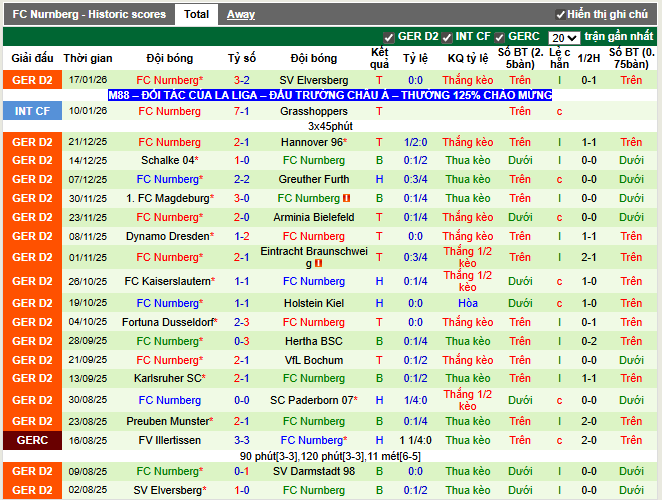Uncheck the GERC league filter
This screenshot has height=500, width=662.
(x=499, y=38)
